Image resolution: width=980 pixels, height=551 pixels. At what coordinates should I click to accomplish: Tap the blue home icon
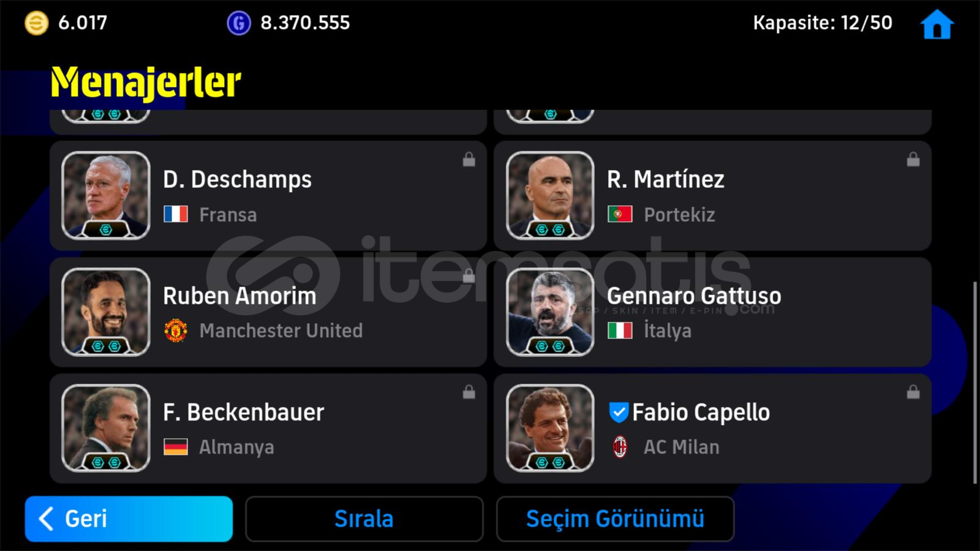[x=937, y=25]
